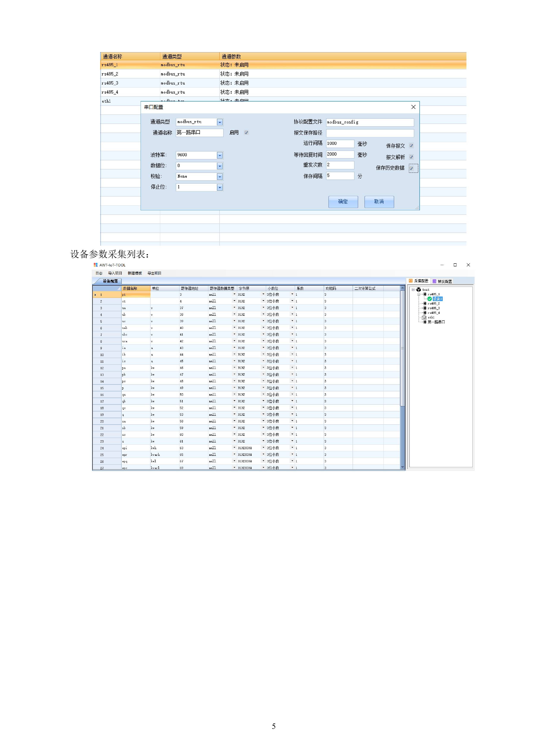535x756 pixels.
Task: Open the 日志 menu
Action: click(99, 273)
